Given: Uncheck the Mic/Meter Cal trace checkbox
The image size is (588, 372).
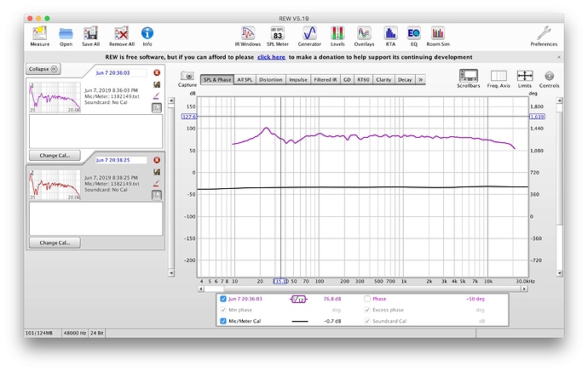Looking at the screenshot, I should tap(224, 320).
